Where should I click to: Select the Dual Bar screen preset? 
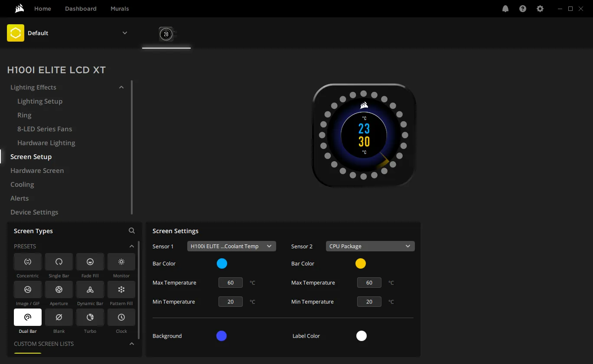tap(28, 317)
